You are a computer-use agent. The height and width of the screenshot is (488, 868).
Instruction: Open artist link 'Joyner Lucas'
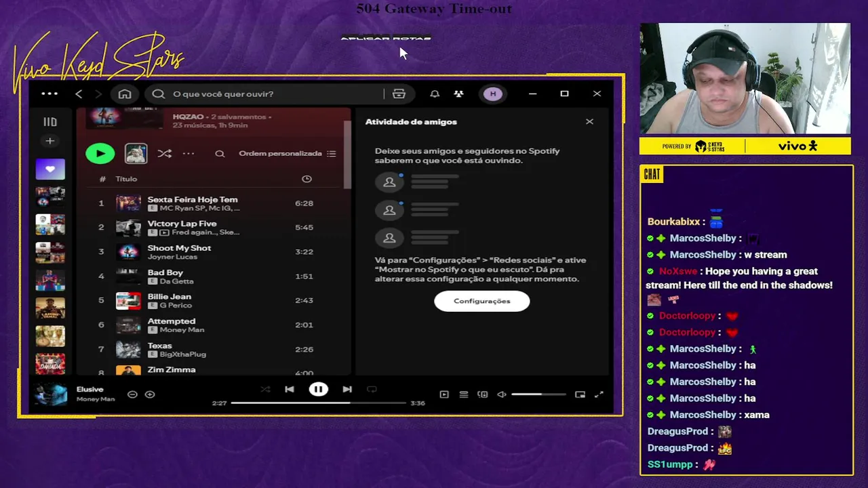click(172, 257)
